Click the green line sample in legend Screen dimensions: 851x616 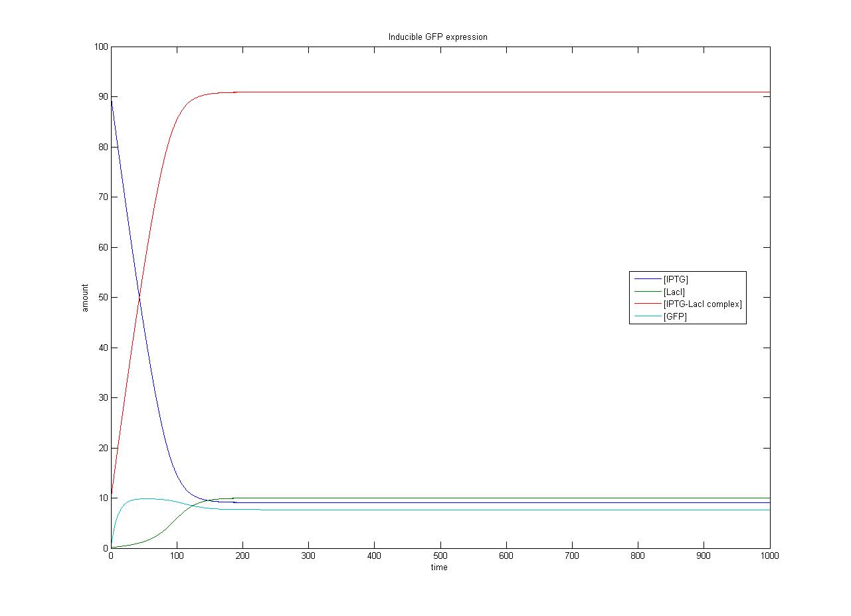pos(647,292)
